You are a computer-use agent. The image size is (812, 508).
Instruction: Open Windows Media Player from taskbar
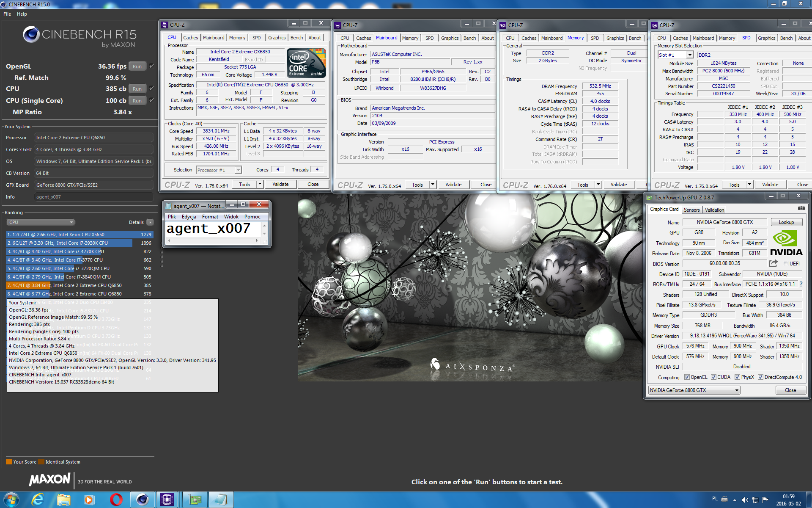click(x=89, y=500)
